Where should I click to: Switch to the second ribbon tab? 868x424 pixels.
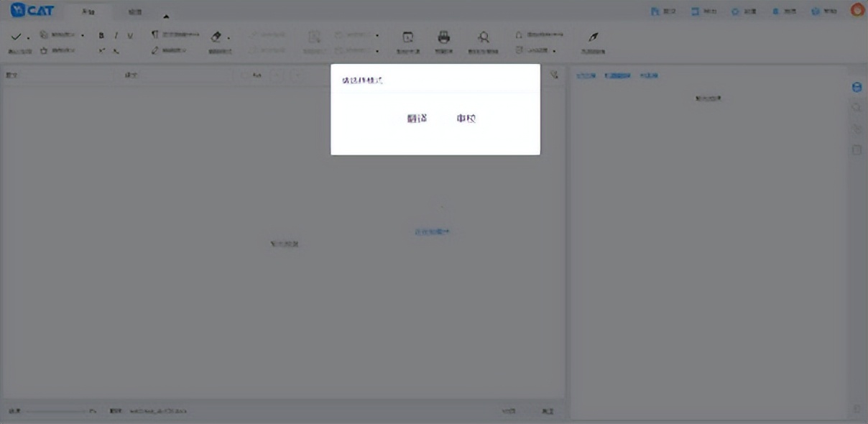coord(134,11)
